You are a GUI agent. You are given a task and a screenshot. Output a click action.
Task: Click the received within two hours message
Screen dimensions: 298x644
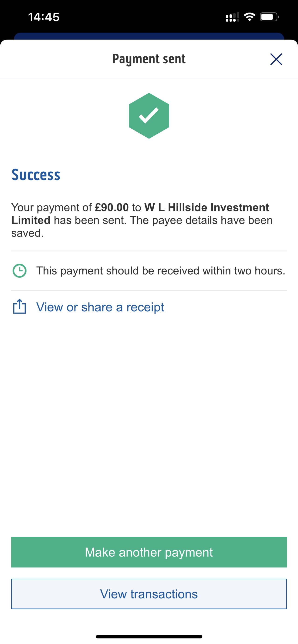[x=161, y=271]
